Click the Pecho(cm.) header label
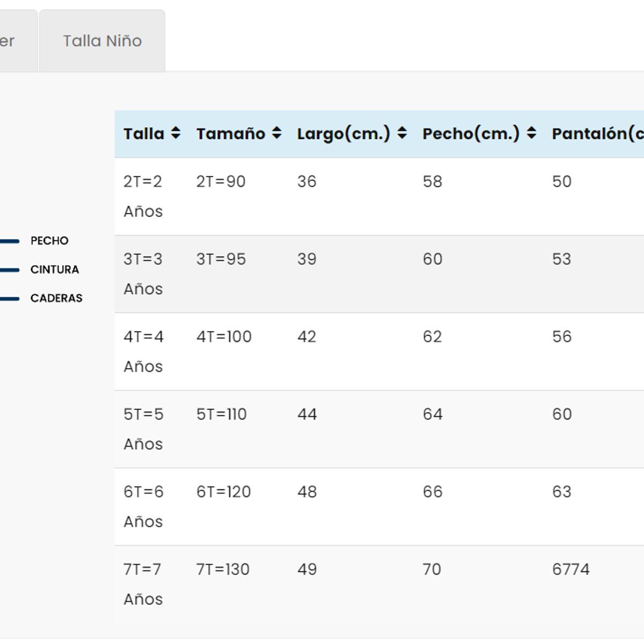This screenshot has height=644, width=644. coord(471,134)
